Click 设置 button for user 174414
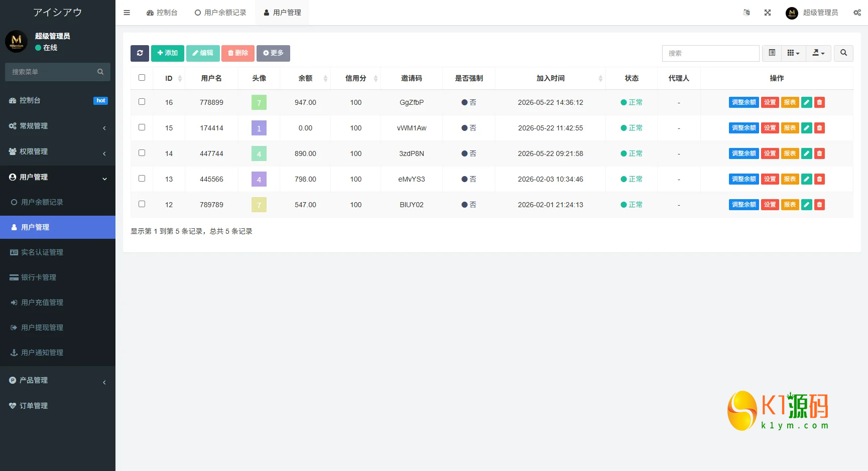 tap(770, 128)
